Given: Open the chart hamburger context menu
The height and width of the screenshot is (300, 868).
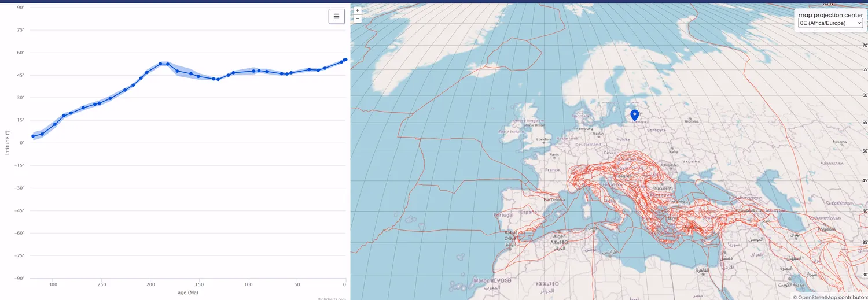Looking at the screenshot, I should (x=336, y=16).
